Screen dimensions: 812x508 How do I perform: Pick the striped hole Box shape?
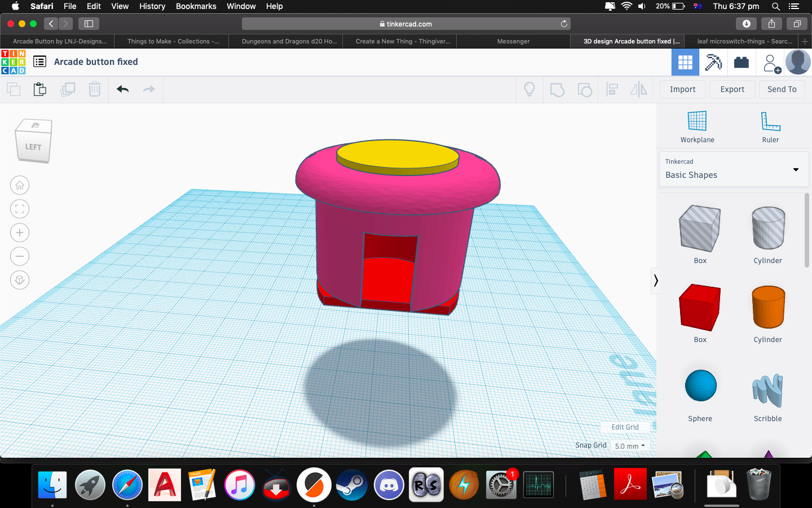tap(700, 229)
